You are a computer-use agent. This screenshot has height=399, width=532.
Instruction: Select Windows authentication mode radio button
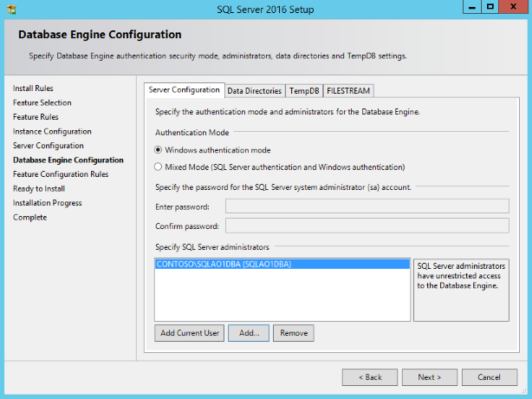click(158, 150)
